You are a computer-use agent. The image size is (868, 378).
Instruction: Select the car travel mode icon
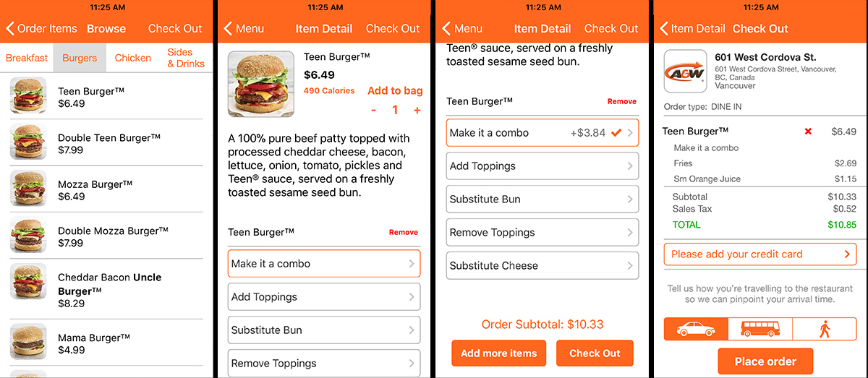pyautogui.click(x=696, y=330)
